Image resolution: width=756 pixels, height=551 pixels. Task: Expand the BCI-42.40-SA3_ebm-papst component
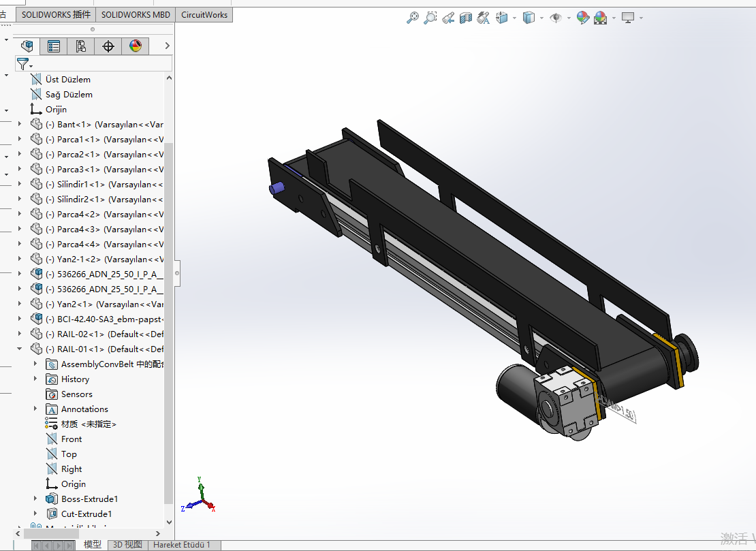click(19, 319)
